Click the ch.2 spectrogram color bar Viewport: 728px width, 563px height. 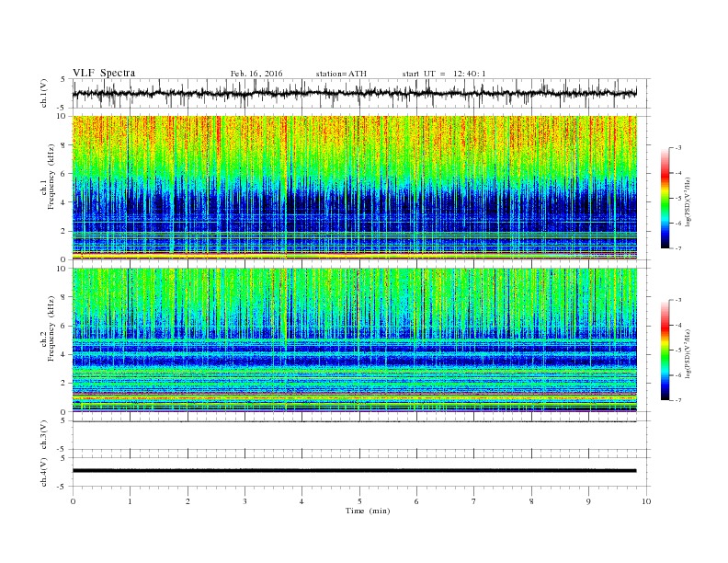coord(665,350)
